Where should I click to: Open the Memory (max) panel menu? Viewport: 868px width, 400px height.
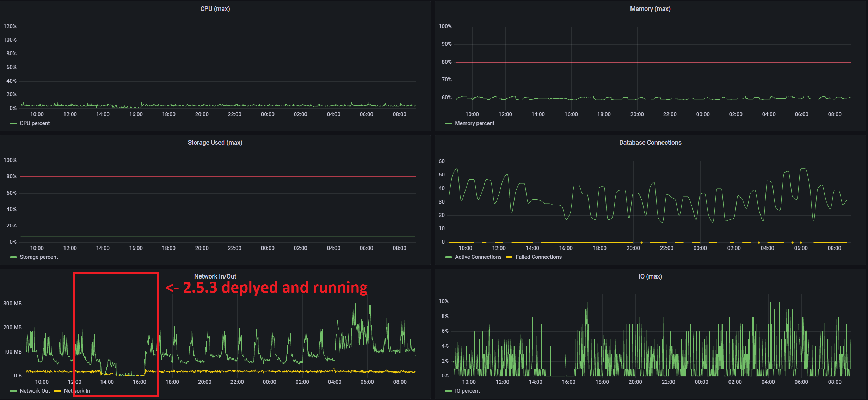coord(650,8)
